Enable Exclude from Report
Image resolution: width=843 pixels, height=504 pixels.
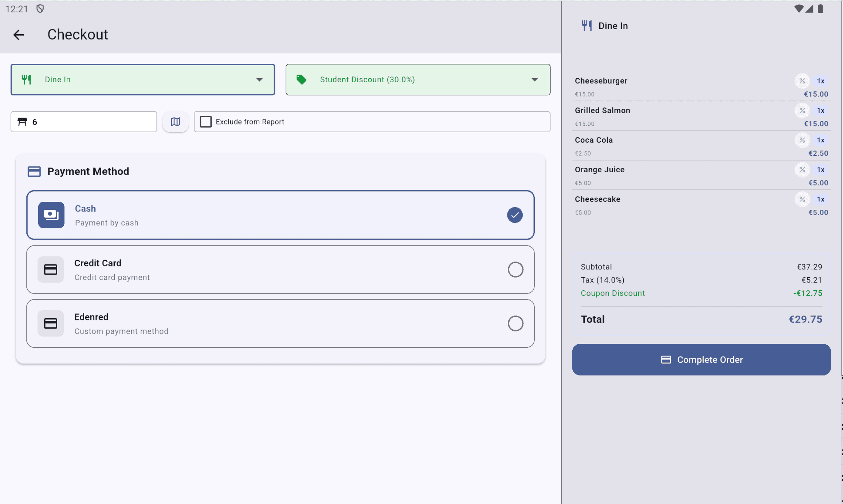(206, 122)
